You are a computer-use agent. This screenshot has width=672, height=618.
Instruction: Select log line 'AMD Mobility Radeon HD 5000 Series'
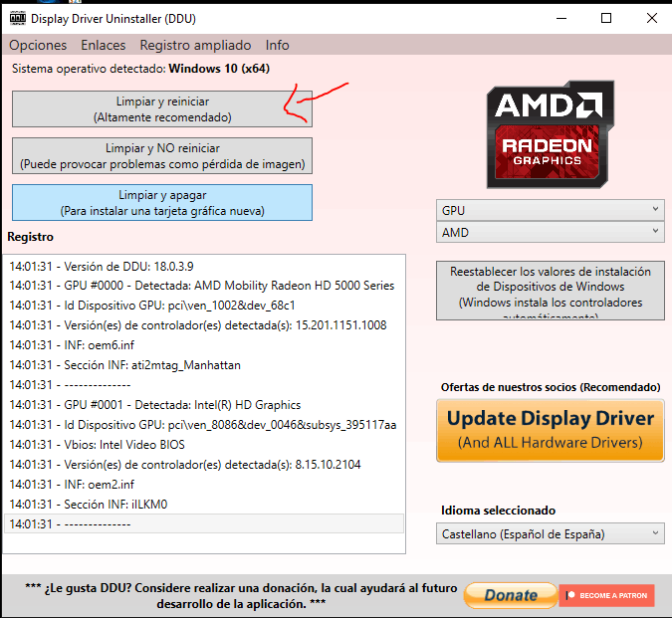(x=204, y=286)
